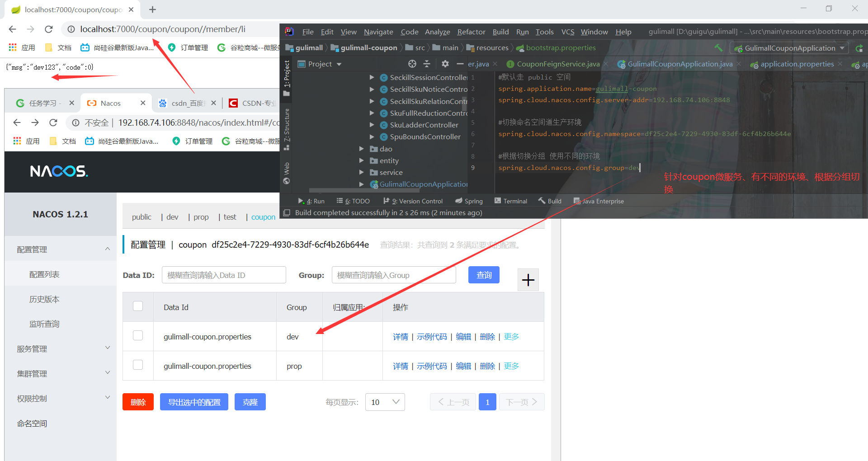
Task: Open the TODO tool window
Action: coord(353,201)
